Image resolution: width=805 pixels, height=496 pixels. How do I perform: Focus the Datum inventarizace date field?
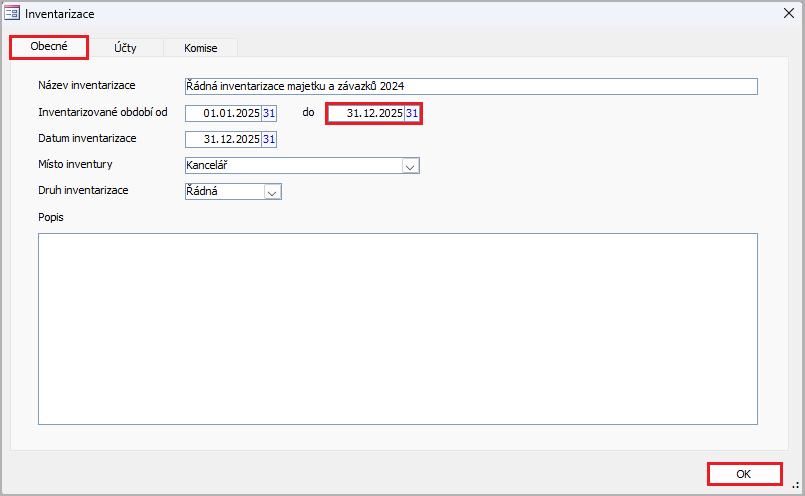223,139
